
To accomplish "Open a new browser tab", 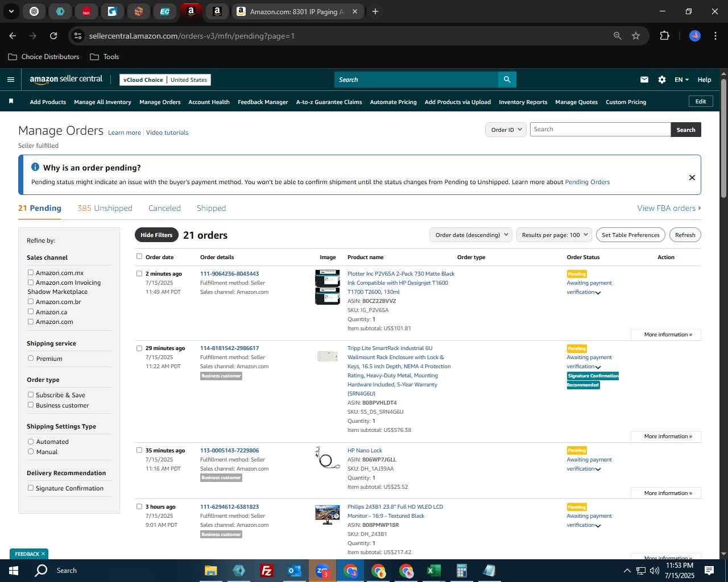I will click(x=375, y=11).
